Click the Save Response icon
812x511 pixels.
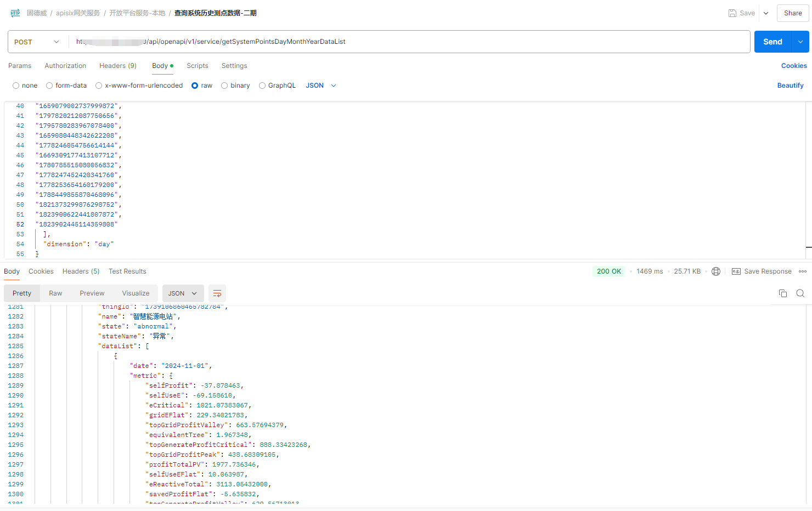pyautogui.click(x=736, y=271)
